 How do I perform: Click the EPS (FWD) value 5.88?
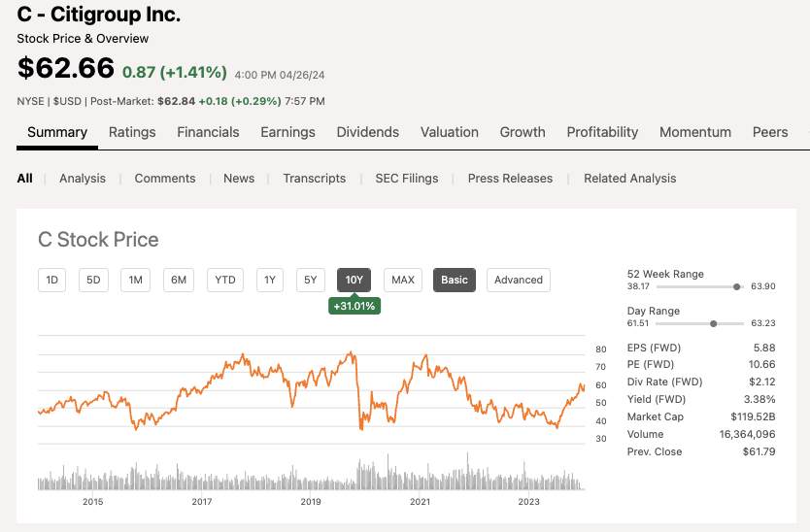point(764,348)
